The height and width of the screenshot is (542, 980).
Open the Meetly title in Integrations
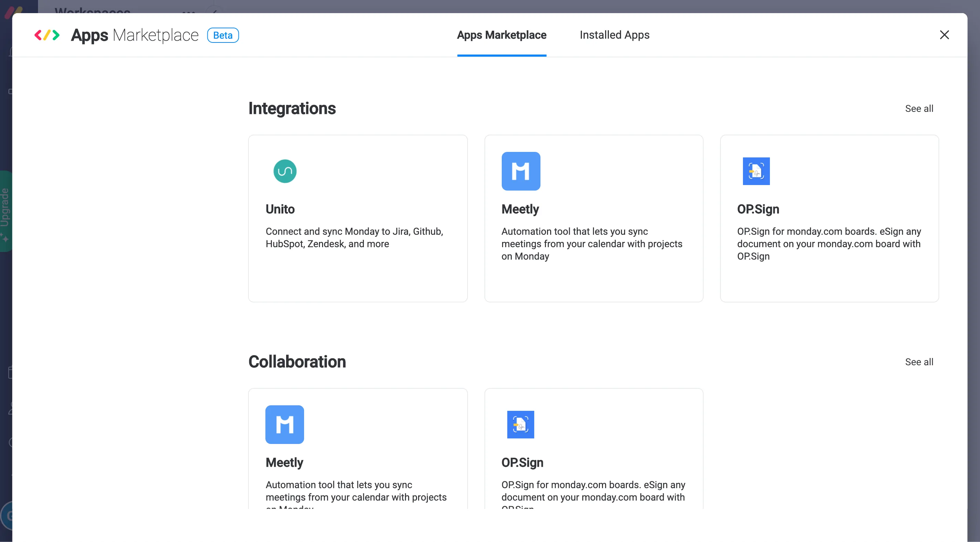[x=520, y=209]
